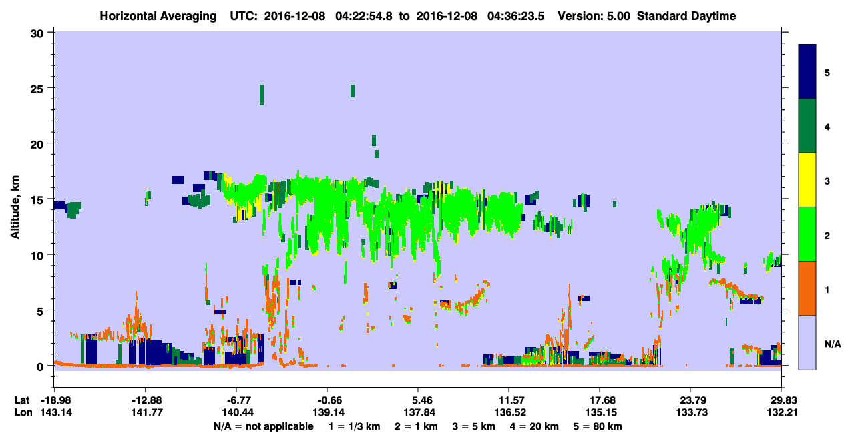Click legend text 'N/A = not applicable'

pyautogui.click(x=264, y=426)
